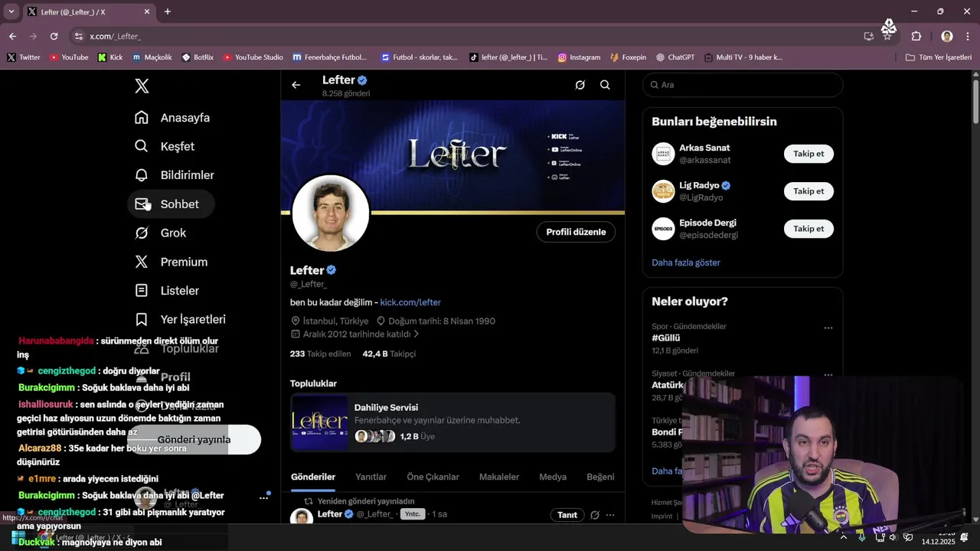The height and width of the screenshot is (551, 980).
Task: Open new browser tab
Action: [168, 11]
